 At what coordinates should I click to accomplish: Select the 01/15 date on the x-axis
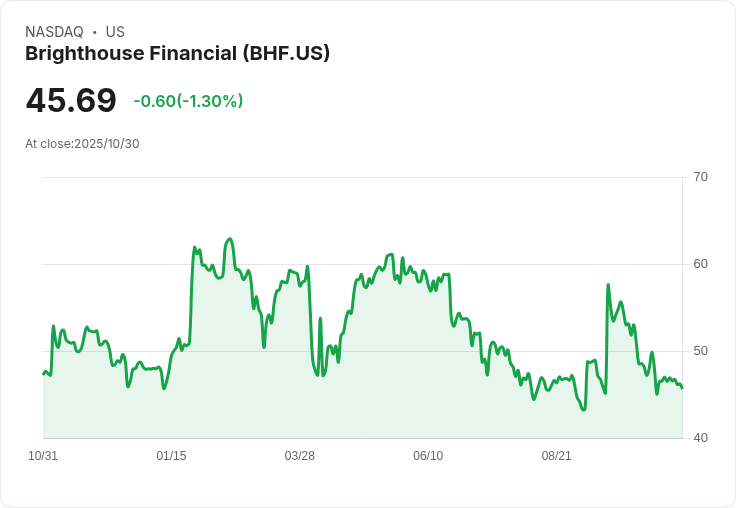171,456
